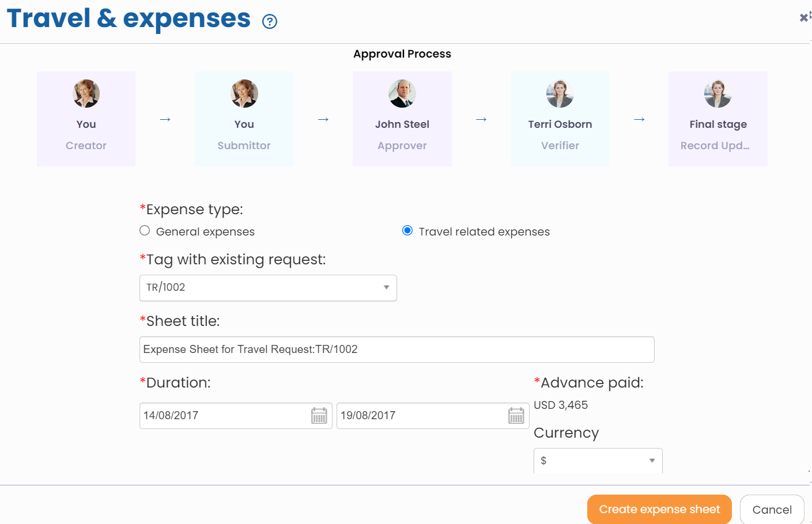The image size is (812, 524).
Task: Click the start date field showing 14/08/2017
Action: (x=219, y=415)
